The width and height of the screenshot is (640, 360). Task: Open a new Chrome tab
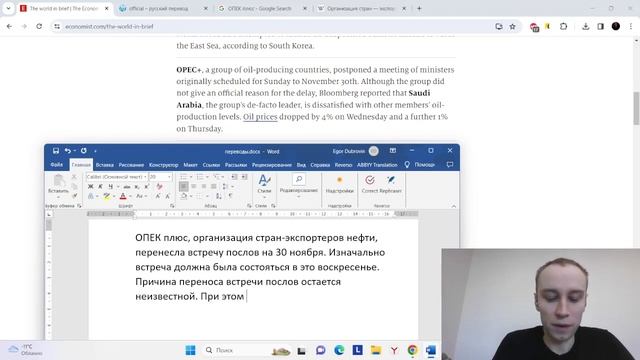click(419, 8)
